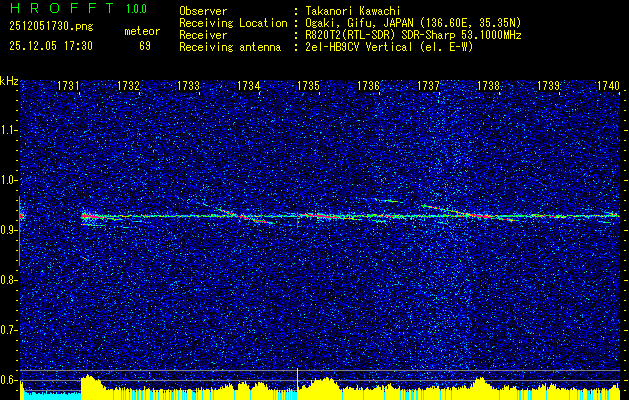
Task: Click time marker 1736
Action: (x=368, y=85)
